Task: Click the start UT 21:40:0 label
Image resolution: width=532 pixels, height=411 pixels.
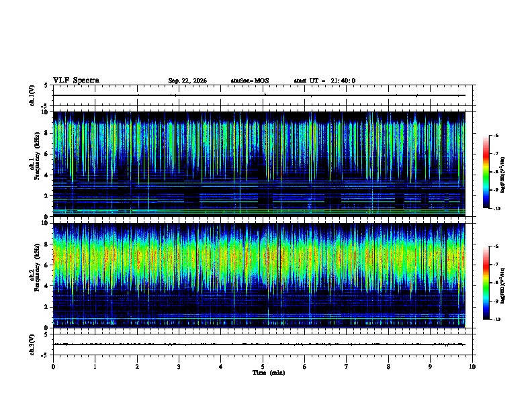Action: (324, 81)
